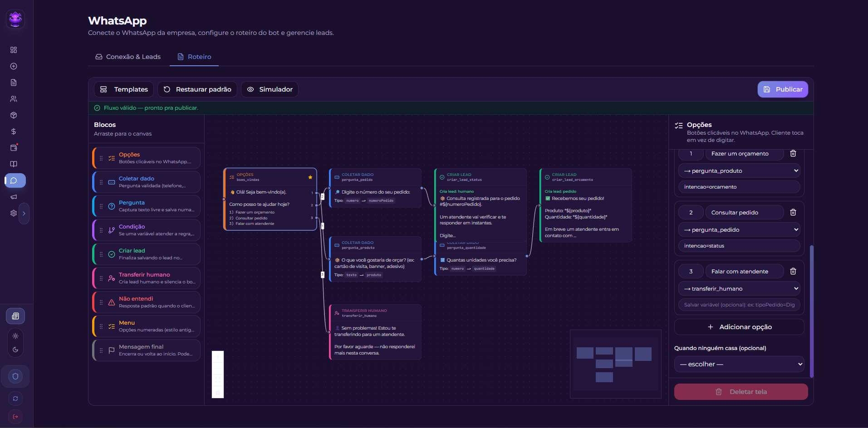868x428 pixels.
Task: Select the Transferir humano block
Action: pos(147,278)
